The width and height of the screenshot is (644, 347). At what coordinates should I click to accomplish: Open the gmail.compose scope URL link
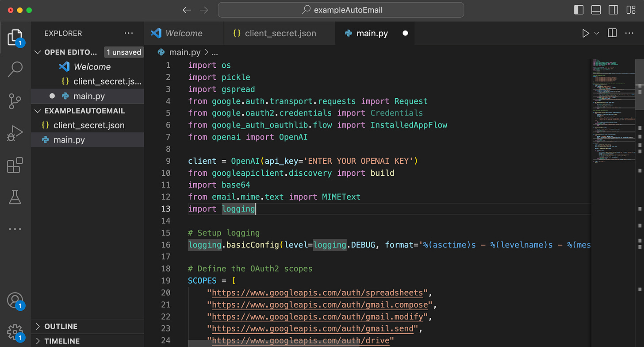(320, 305)
